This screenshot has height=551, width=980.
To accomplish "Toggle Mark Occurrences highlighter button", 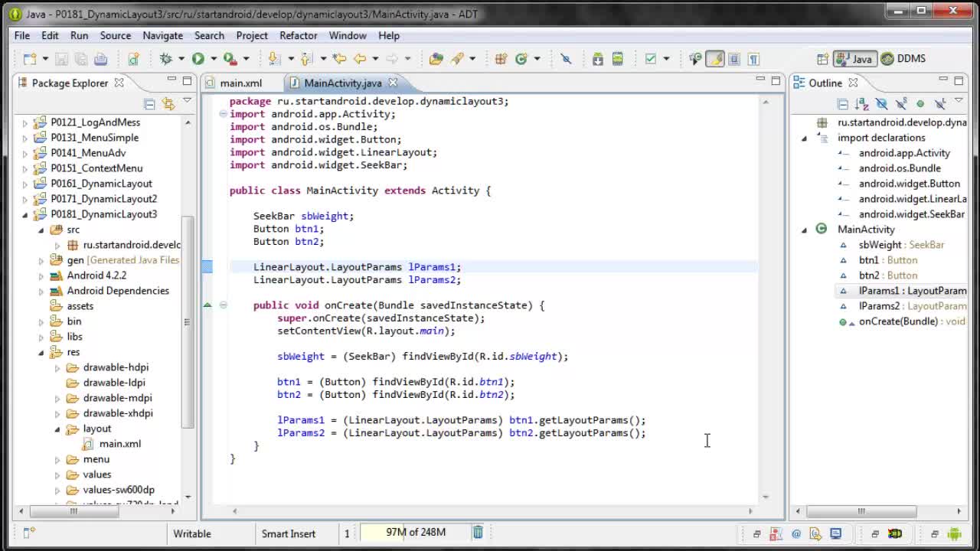I will tap(715, 59).
